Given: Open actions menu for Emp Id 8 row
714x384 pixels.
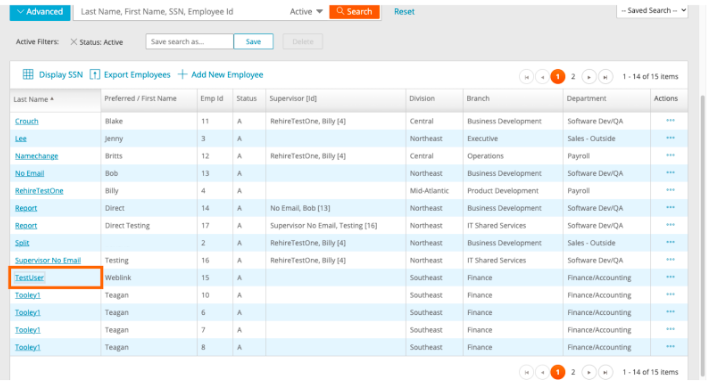Looking at the screenshot, I should click(x=670, y=347).
